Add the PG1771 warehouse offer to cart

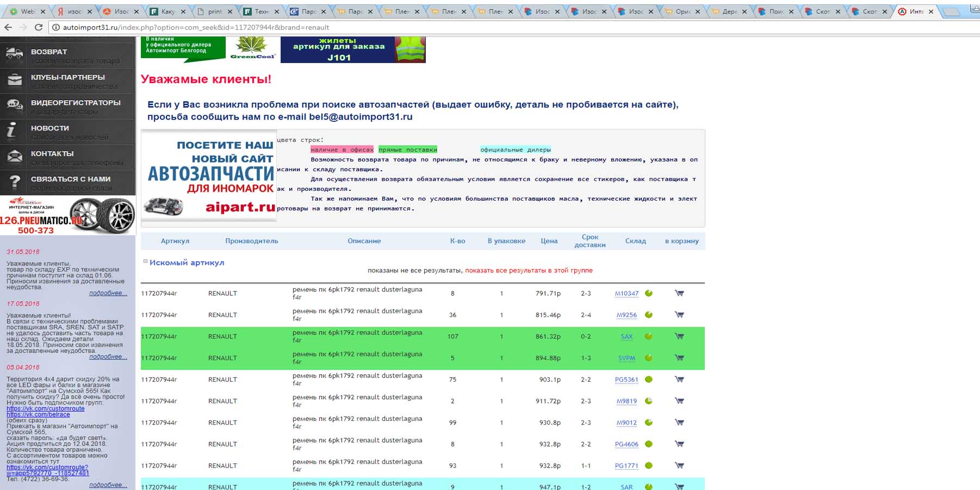click(679, 466)
